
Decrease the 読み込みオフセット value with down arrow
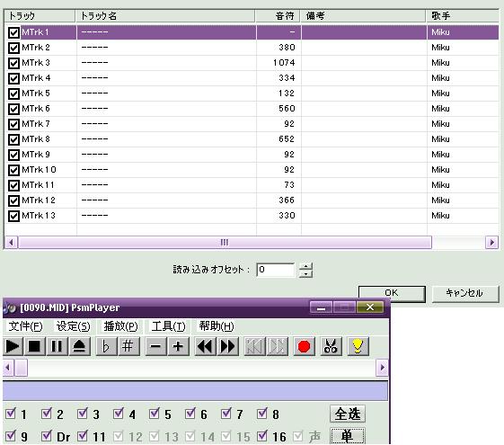[x=306, y=274]
